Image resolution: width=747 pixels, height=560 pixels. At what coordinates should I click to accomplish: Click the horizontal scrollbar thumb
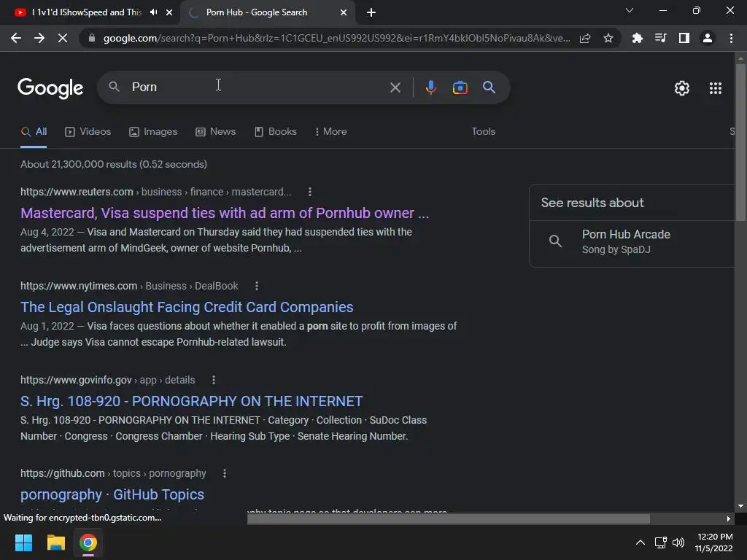449,518
